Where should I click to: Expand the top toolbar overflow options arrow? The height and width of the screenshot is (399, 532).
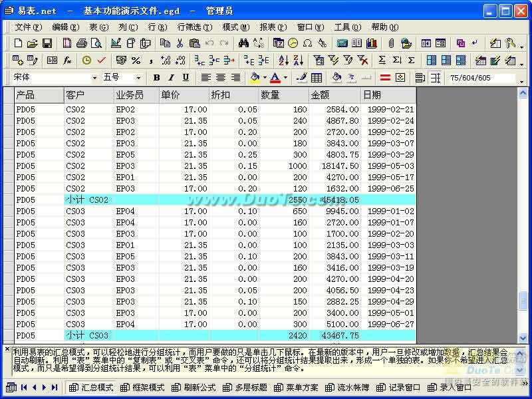[522, 46]
